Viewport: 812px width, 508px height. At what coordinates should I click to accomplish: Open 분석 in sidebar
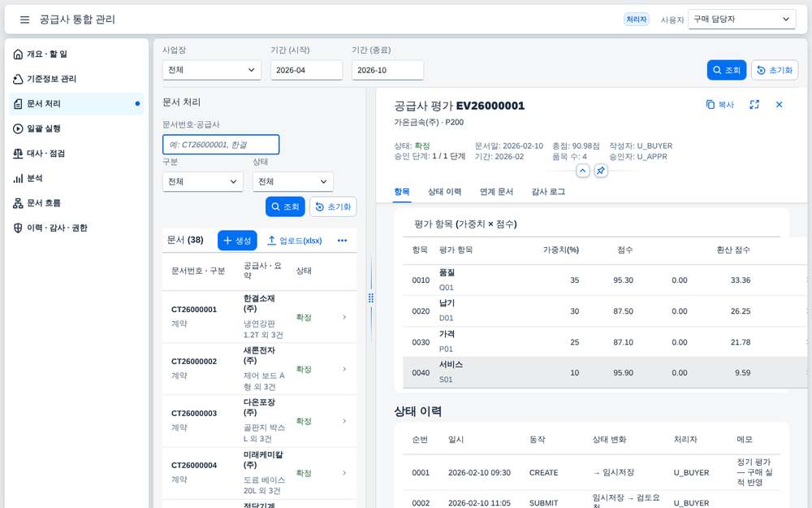76,178
